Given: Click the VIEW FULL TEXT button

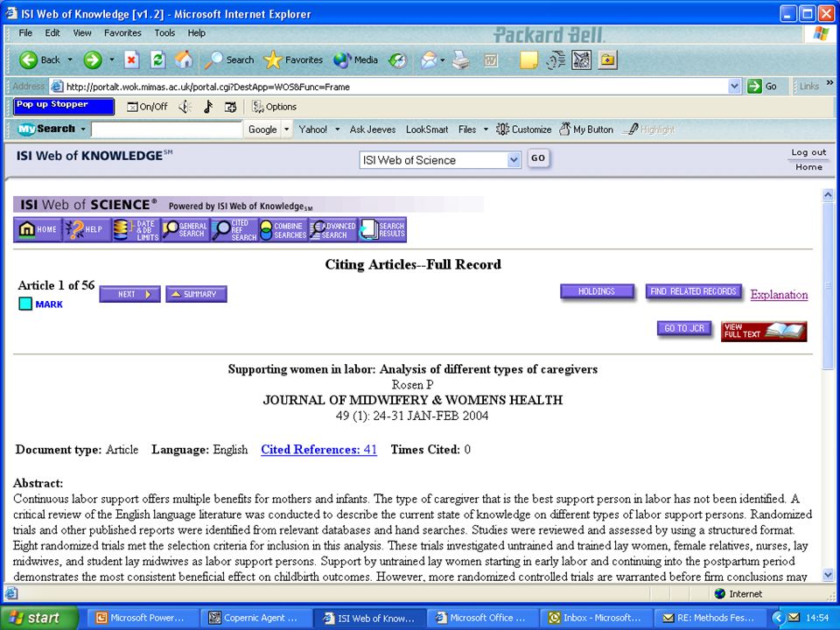Looking at the screenshot, I should pos(764,331).
